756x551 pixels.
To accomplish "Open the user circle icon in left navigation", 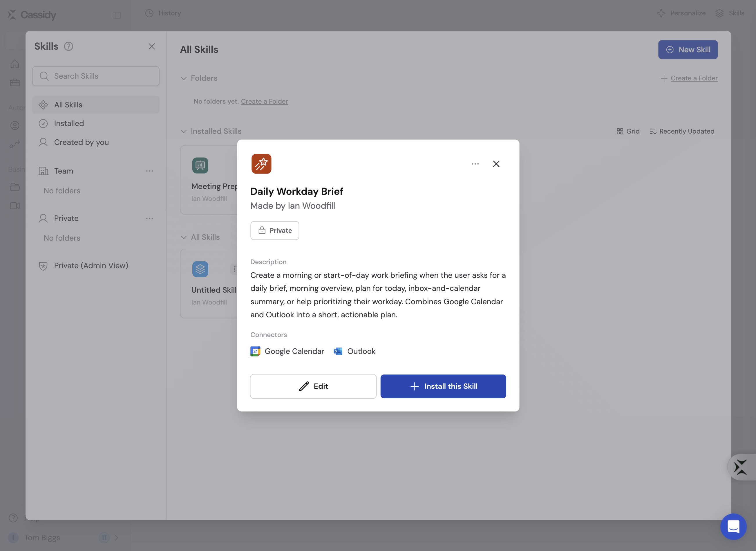I will pos(15,125).
